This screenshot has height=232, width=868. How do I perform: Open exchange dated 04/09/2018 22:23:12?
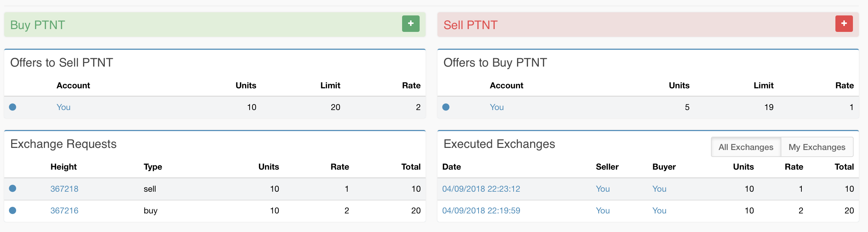point(481,189)
